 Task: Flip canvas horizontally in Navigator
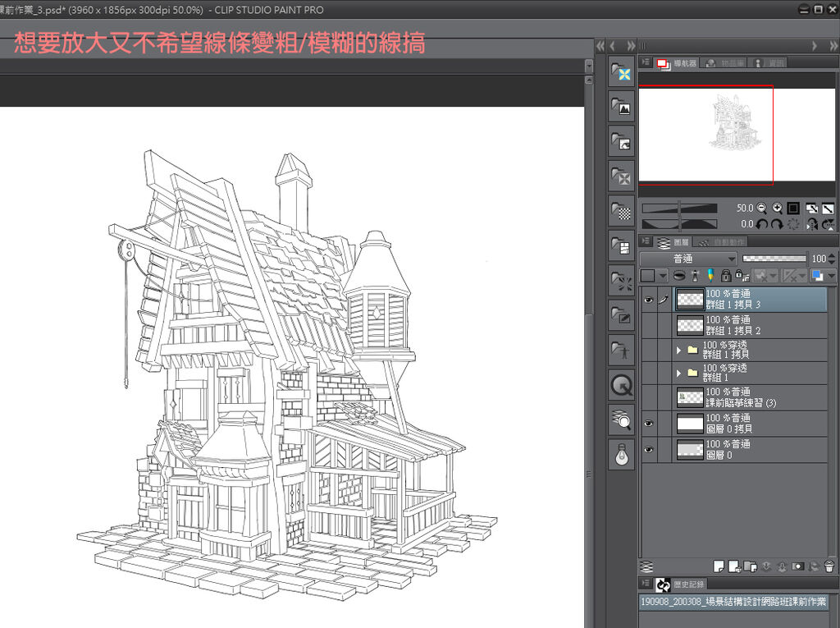(x=812, y=224)
